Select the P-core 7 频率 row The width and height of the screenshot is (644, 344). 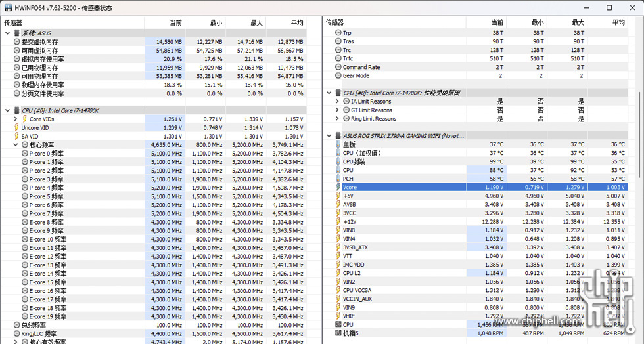154,213
